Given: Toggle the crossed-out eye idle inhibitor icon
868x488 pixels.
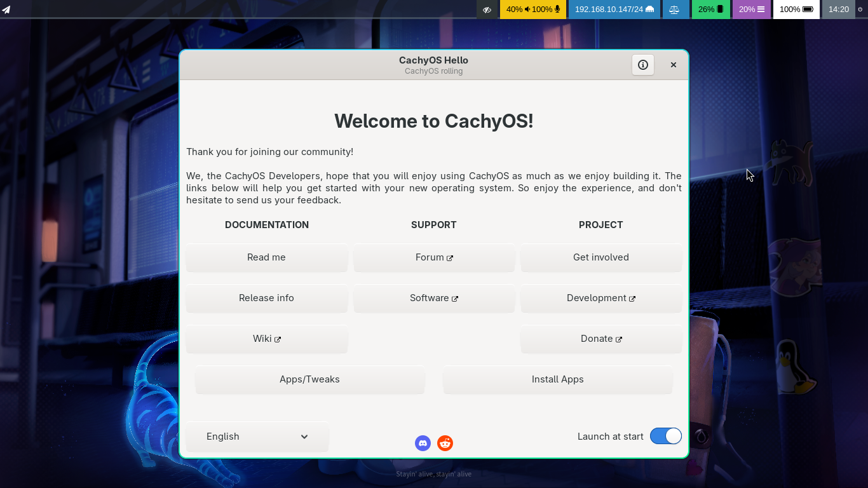Looking at the screenshot, I should (x=487, y=10).
